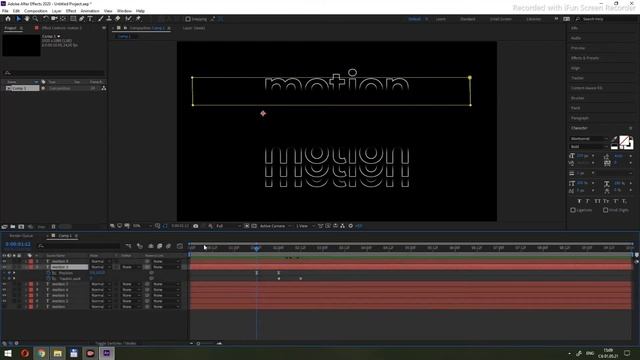Open the Effect menu
The image size is (640, 360).
(x=71, y=11)
